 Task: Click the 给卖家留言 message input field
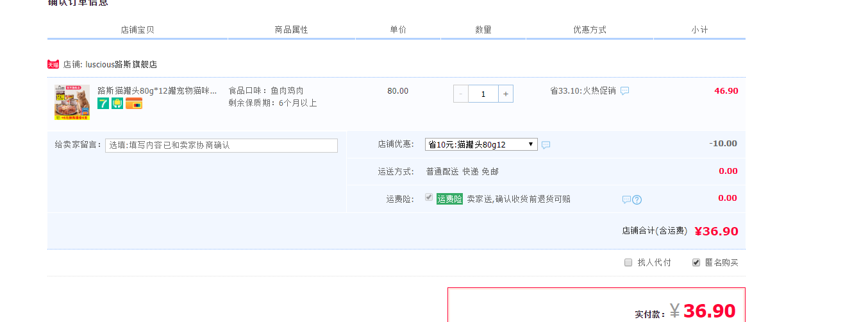[x=221, y=146]
